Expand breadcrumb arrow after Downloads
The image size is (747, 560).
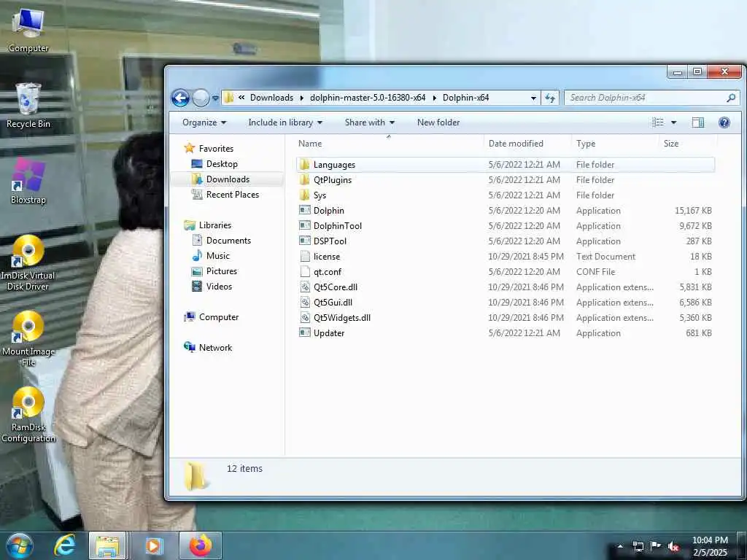(301, 98)
